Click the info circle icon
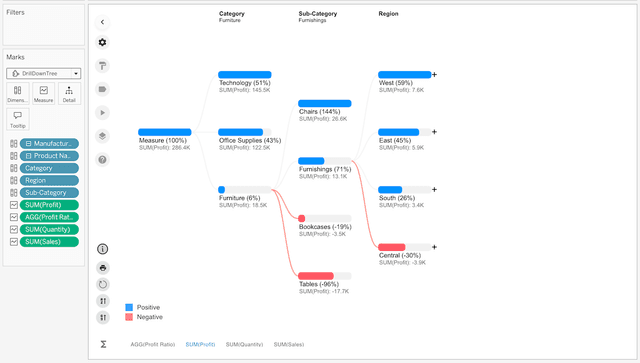This screenshot has width=640, height=363. 102,249
